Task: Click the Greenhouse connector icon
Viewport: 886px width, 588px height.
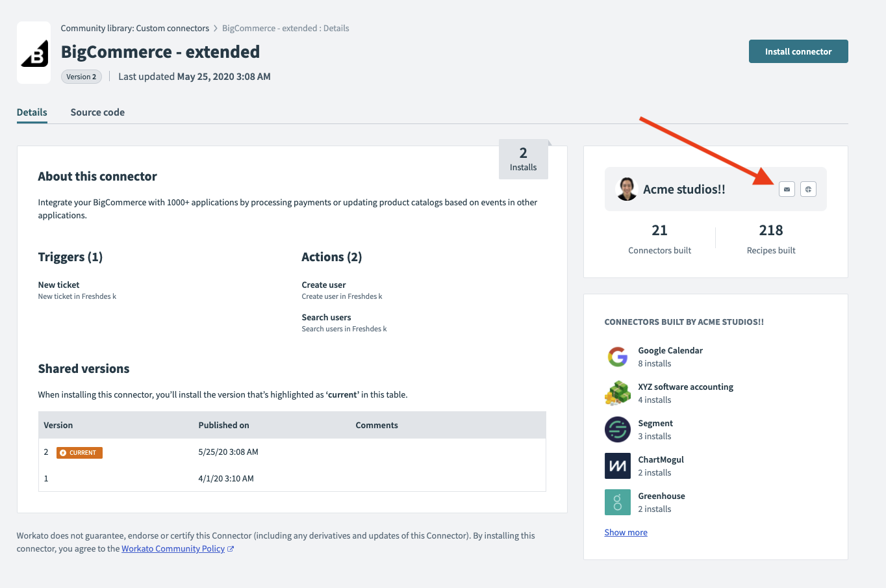Action: [617, 502]
